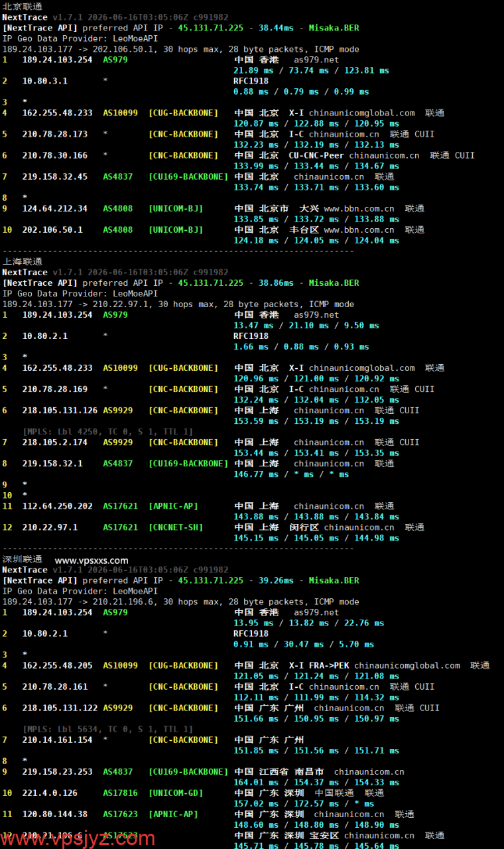Select latency line 146.77 ms / * ms / * ms
Viewport: 504px width, 849px height.
292,474
